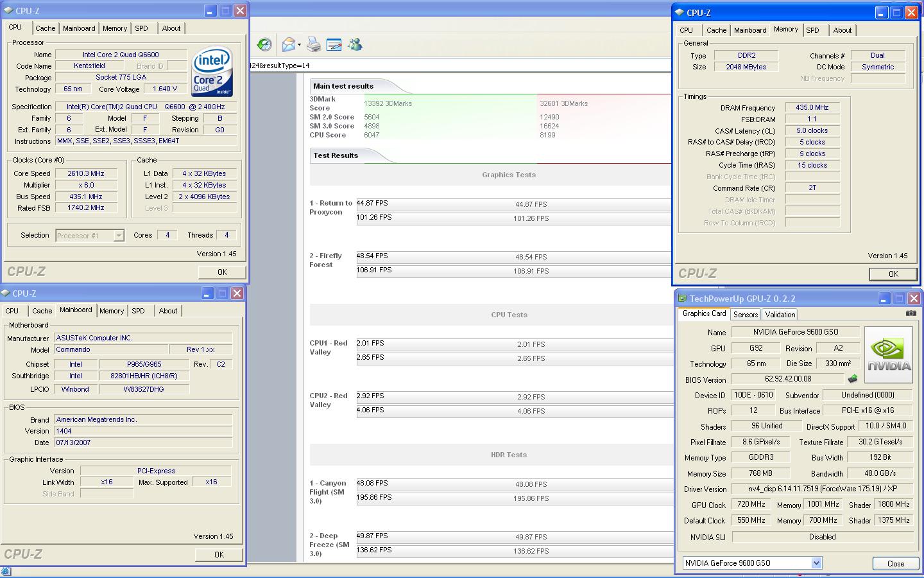Click the Kentsfield code name field
The height and width of the screenshot is (578, 924).
[89, 66]
